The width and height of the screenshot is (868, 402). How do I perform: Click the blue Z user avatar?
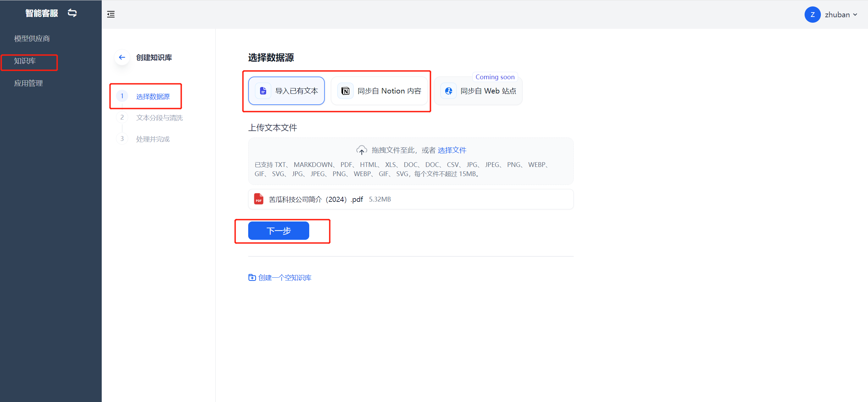tap(812, 15)
